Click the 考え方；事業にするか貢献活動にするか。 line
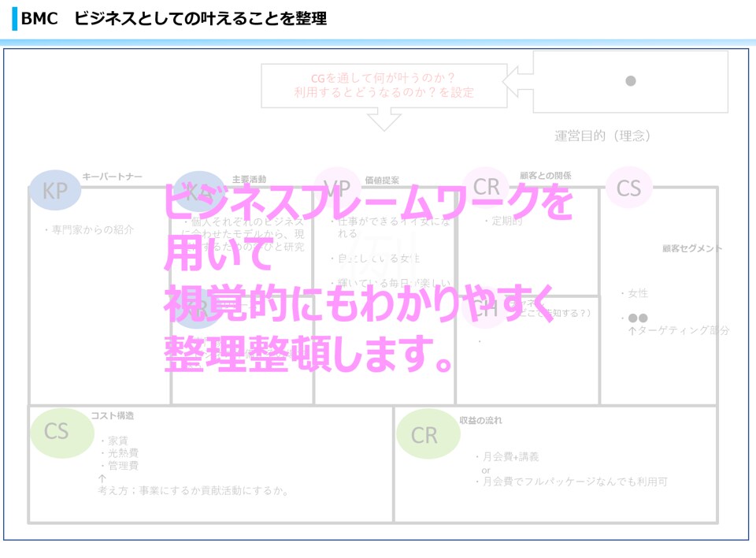 coord(195,490)
